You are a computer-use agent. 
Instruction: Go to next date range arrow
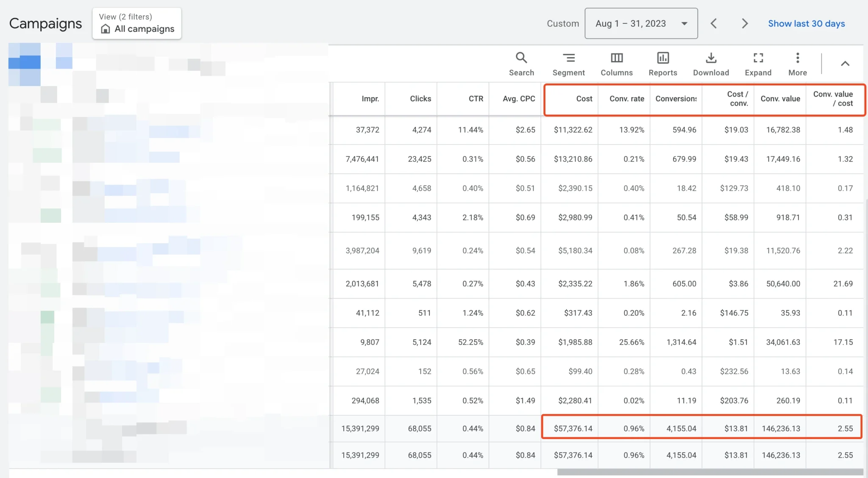[x=745, y=24]
